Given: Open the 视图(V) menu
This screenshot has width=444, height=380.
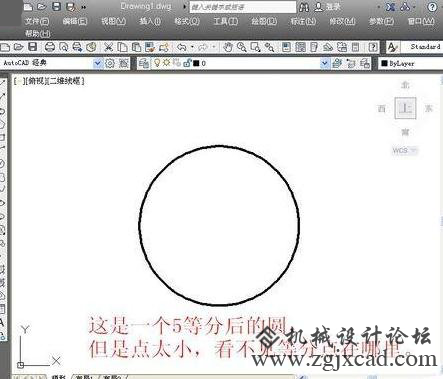Looking at the screenshot, I should coord(113,22).
